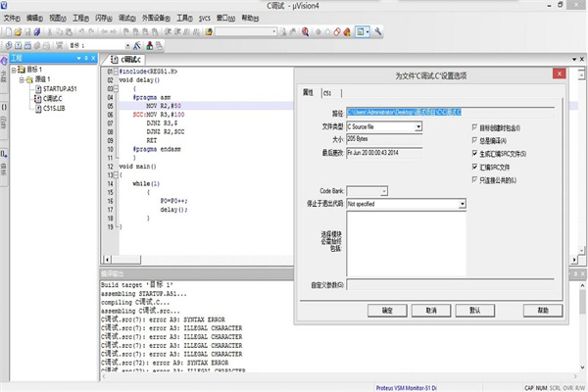588x392 pixels.
Task: Click the 选择模块 list box
Action: (x=406, y=243)
